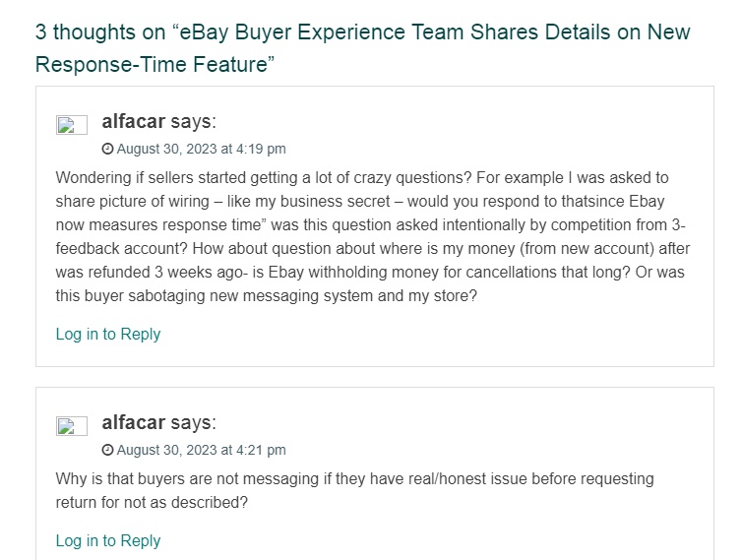The height and width of the screenshot is (560, 742).
Task: Click the line mentioning "feedback account? How about question"
Action: (373, 249)
